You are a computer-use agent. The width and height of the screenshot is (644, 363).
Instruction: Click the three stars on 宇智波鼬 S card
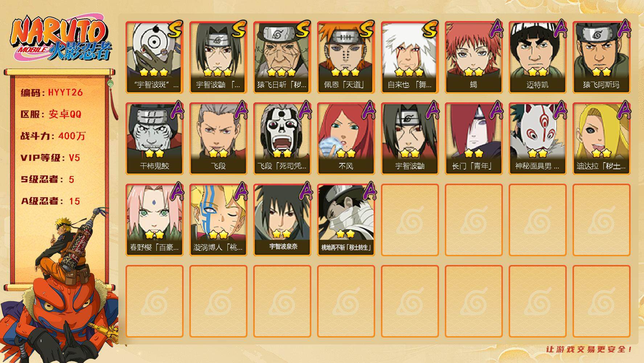218,72
